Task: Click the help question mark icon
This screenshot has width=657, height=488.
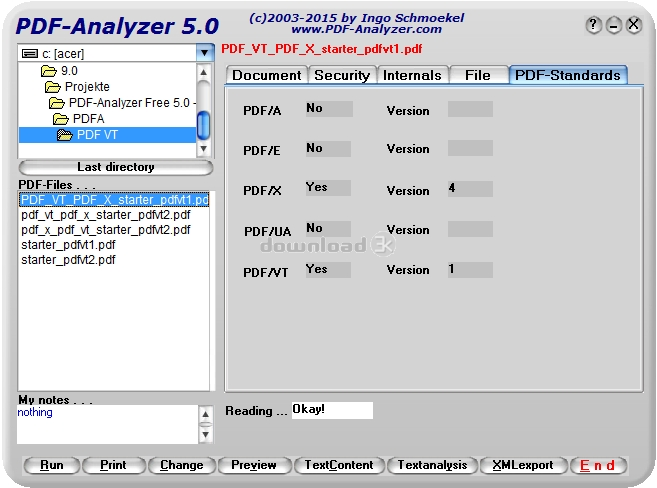Action: click(593, 25)
